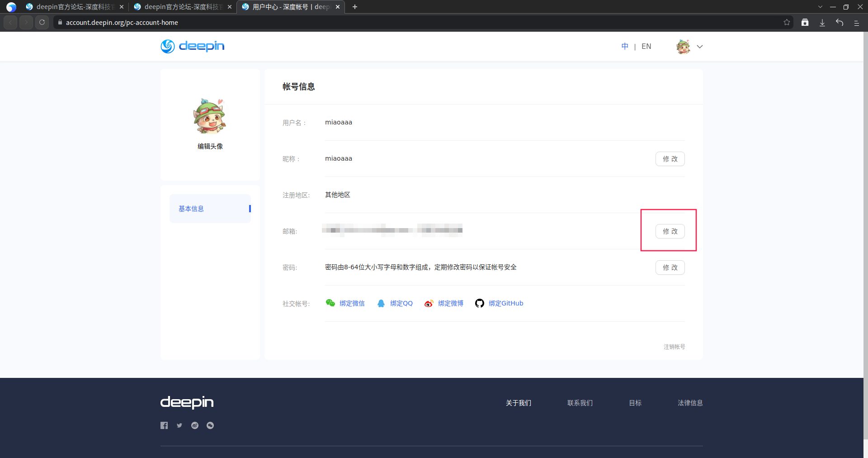Click 修改 in the 邮箱 row
Image resolution: width=868 pixels, height=458 pixels.
[x=670, y=231]
